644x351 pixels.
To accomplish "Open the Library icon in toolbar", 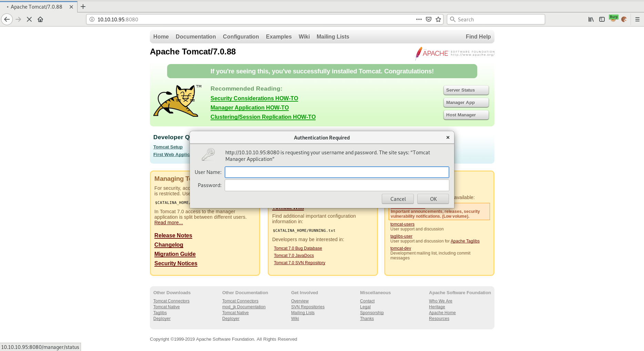I will [591, 19].
